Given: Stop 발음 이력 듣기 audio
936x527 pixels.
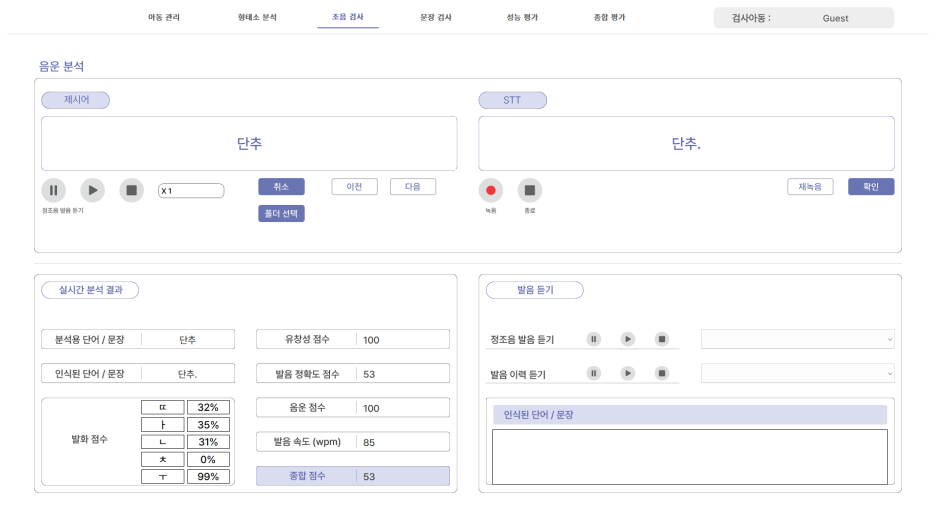Looking at the screenshot, I should pos(661,374).
